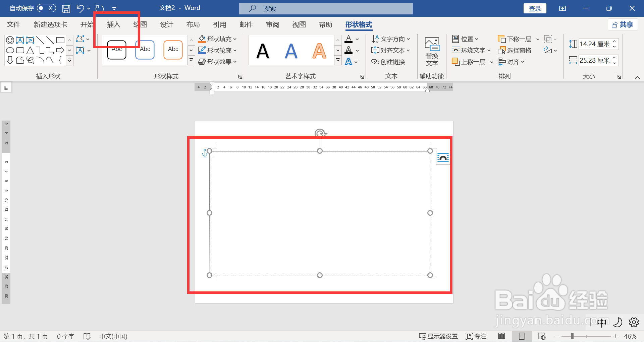Open the Insert (插入) tab
The height and width of the screenshot is (342, 644).
[x=113, y=24]
